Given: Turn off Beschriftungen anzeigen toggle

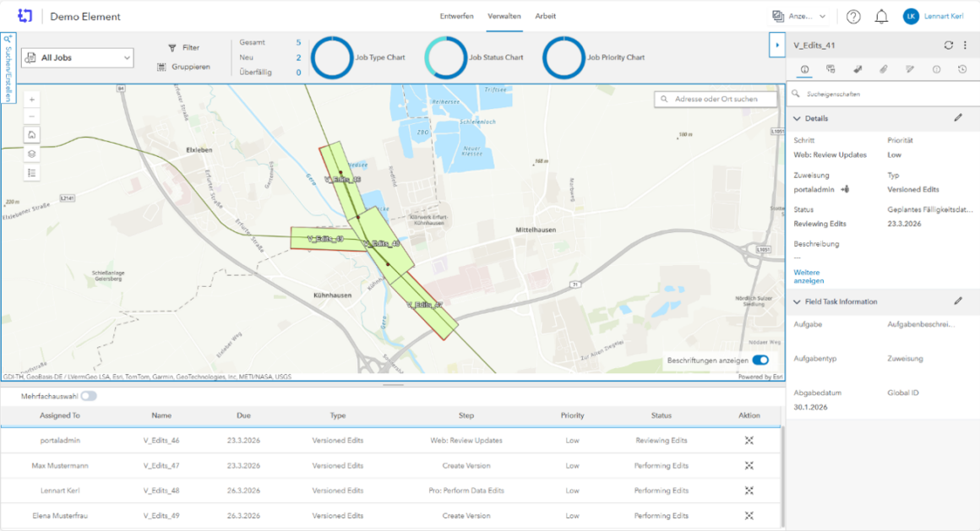Looking at the screenshot, I should (x=760, y=360).
